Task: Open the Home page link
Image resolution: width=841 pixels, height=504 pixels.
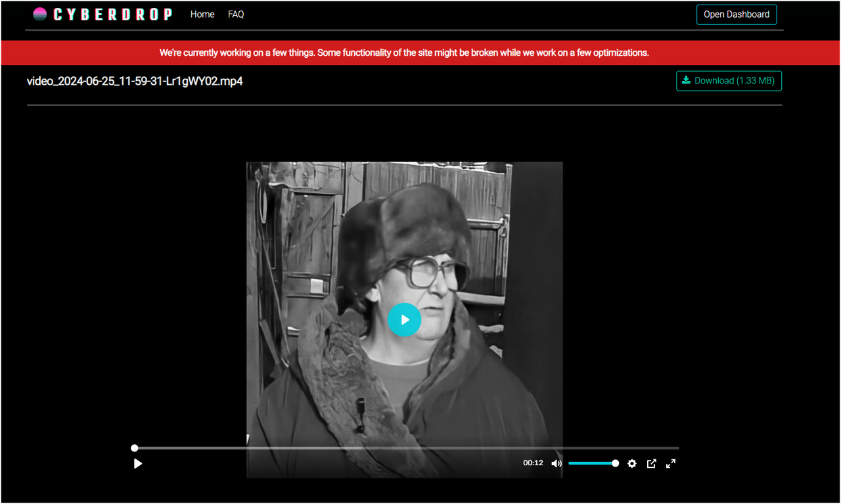Action: (202, 14)
